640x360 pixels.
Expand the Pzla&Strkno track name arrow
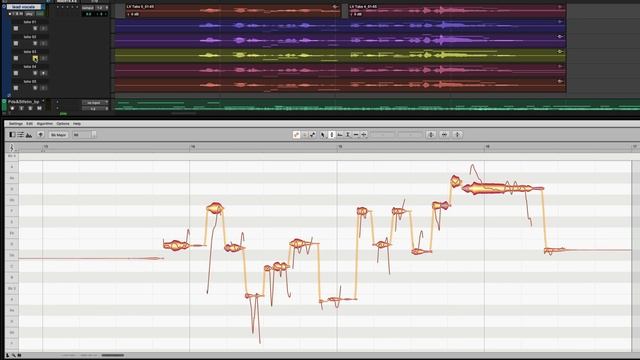pyautogui.click(x=43, y=101)
